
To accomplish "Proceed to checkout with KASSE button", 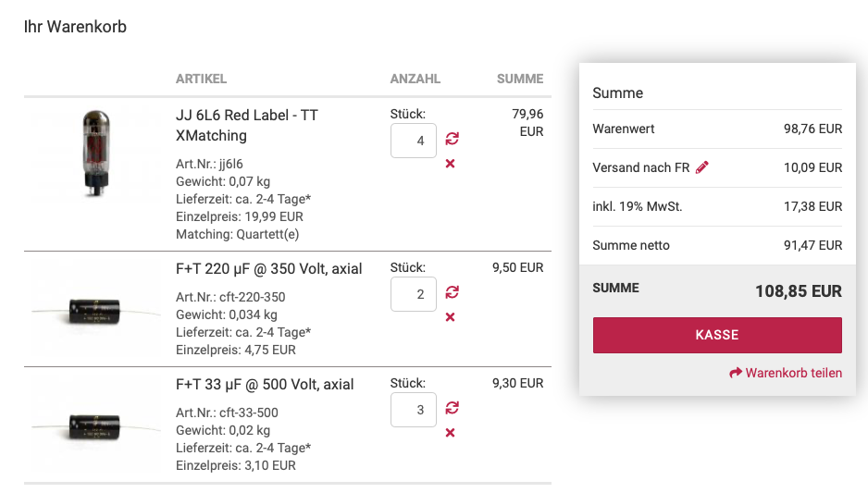I will pos(717,335).
